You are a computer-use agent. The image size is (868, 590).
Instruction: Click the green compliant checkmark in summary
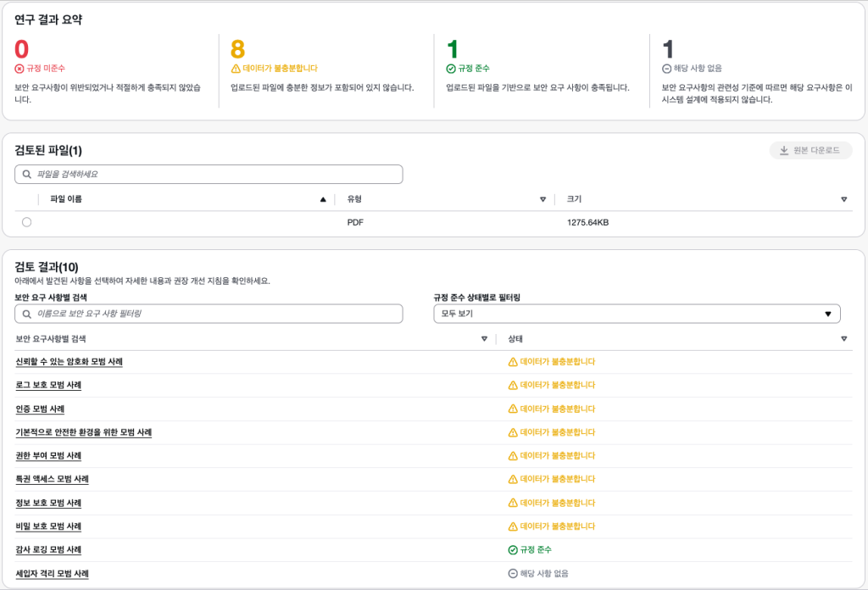pos(451,68)
